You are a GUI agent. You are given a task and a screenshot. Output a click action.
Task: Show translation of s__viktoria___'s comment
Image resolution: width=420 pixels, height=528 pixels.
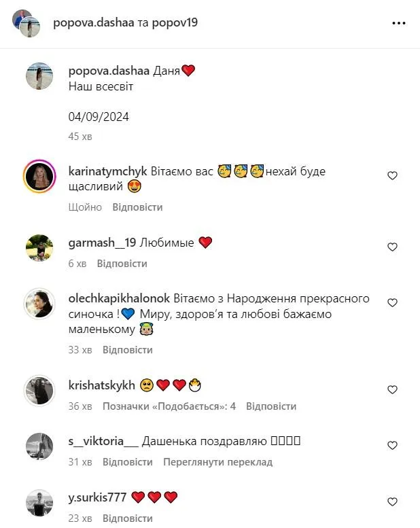[217, 462]
